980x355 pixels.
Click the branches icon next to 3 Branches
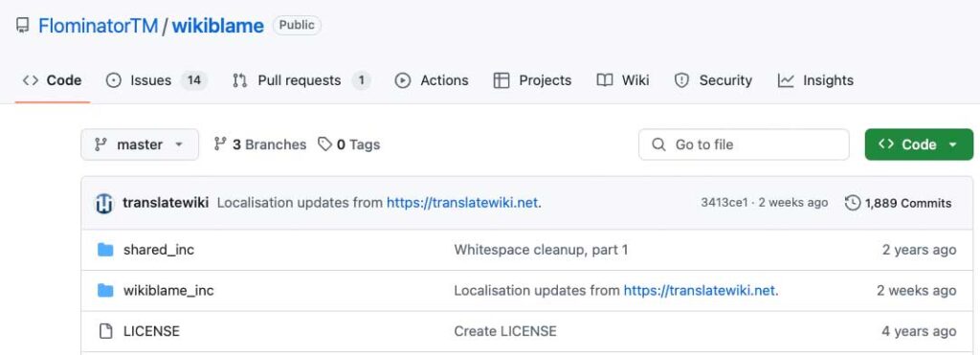tap(220, 144)
